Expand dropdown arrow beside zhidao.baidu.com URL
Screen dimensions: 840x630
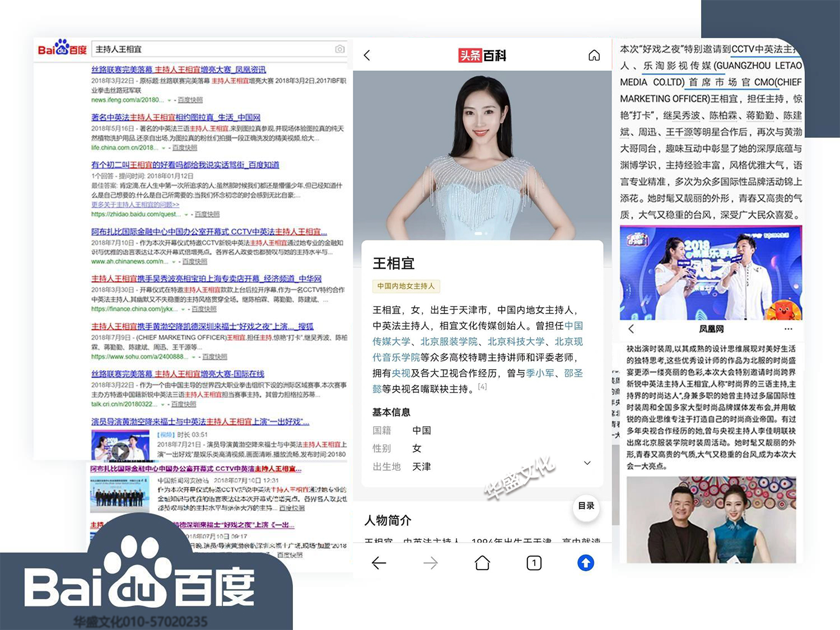click(186, 214)
